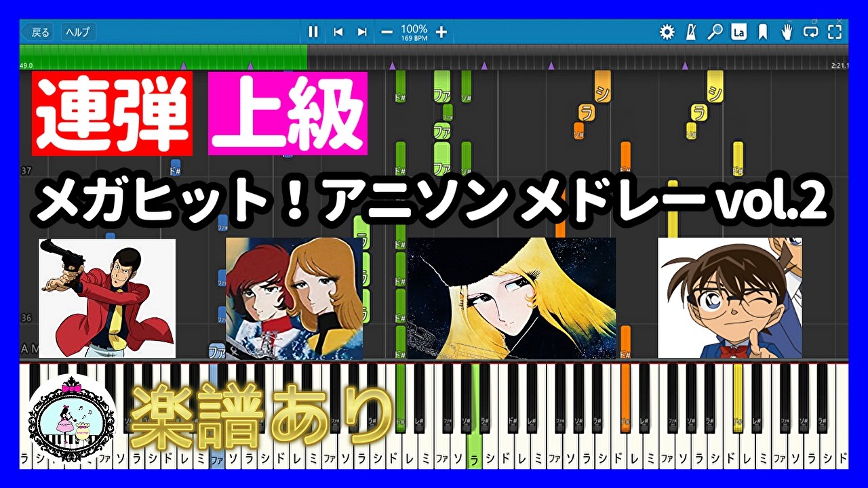Image resolution: width=868 pixels, height=488 pixels.
Task: Toggle the loop icon
Action: tap(810, 32)
